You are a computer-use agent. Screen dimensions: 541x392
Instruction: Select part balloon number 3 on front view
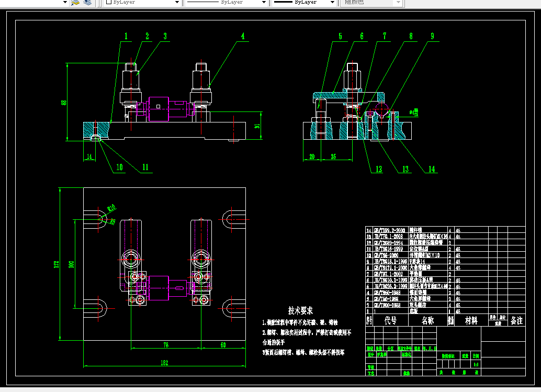(165, 36)
